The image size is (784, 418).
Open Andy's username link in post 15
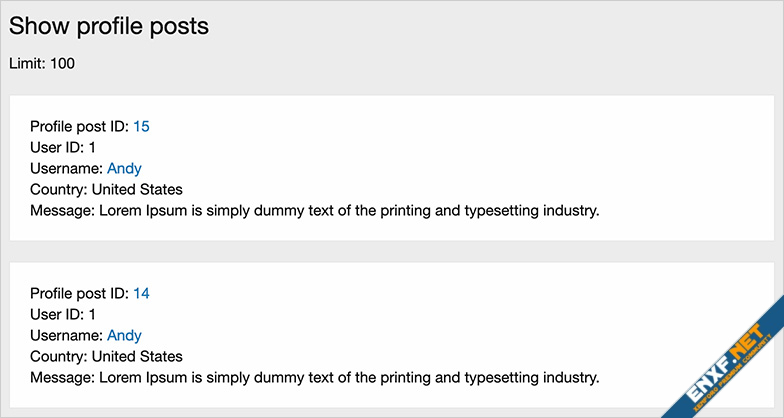(x=124, y=168)
